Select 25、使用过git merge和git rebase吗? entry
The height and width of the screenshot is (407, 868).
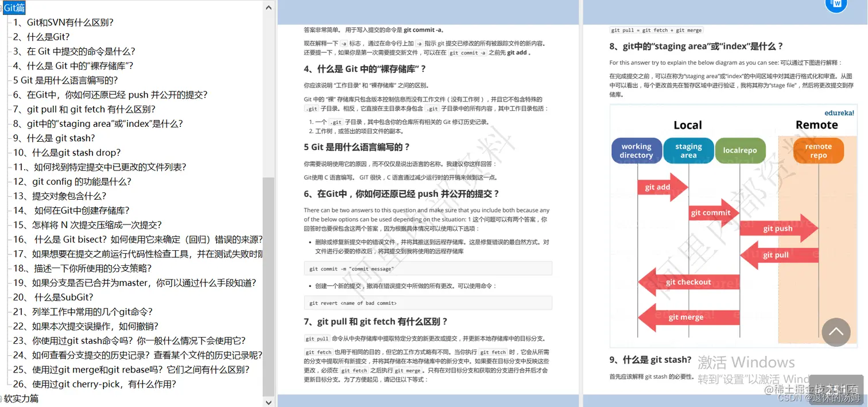pyautogui.click(x=131, y=370)
